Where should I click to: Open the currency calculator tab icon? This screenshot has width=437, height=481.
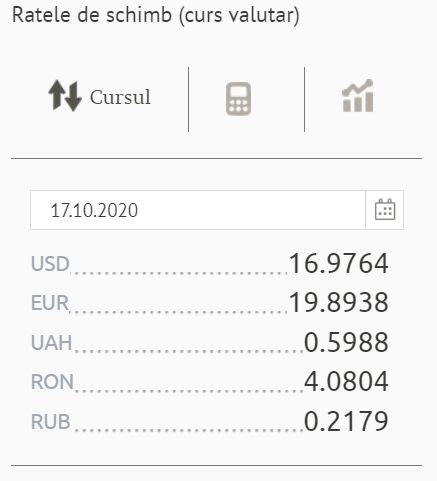pos(238,99)
